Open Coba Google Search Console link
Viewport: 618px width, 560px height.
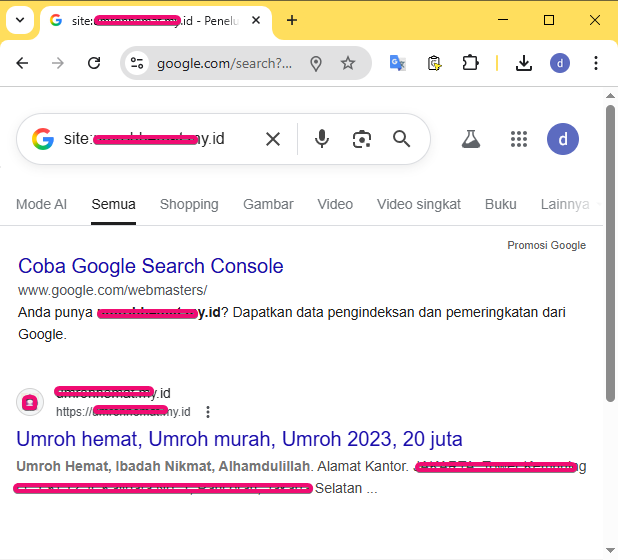click(x=151, y=266)
